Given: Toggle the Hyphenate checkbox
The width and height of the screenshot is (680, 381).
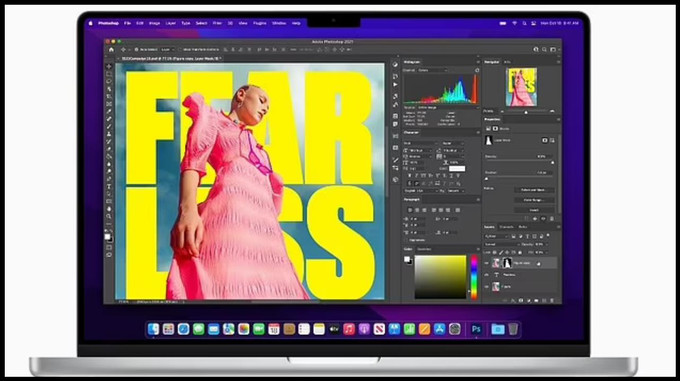Looking at the screenshot, I should 406,240.
